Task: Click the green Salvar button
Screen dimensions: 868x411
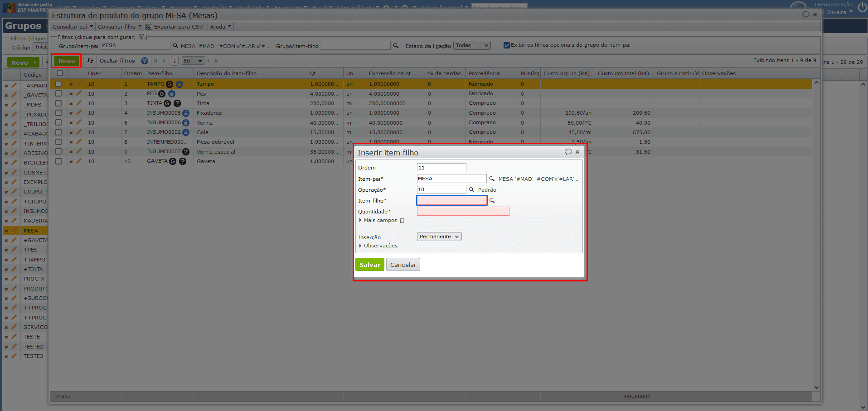Action: click(369, 265)
